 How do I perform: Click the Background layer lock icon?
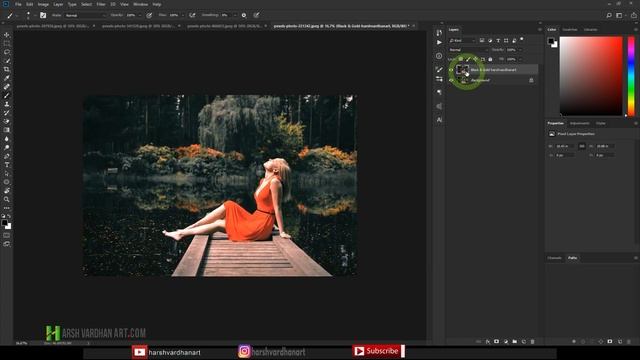click(x=531, y=80)
